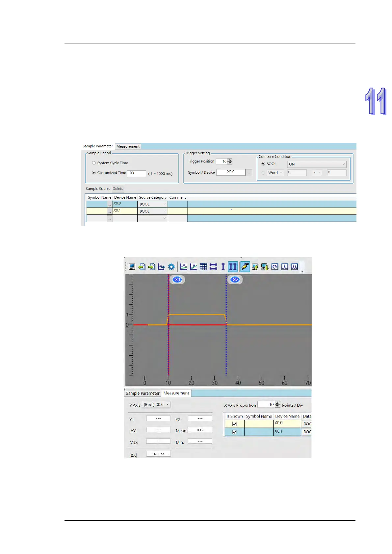Click X0.1 device cell in measurement table
The image size is (392, 554).
coord(287,432)
